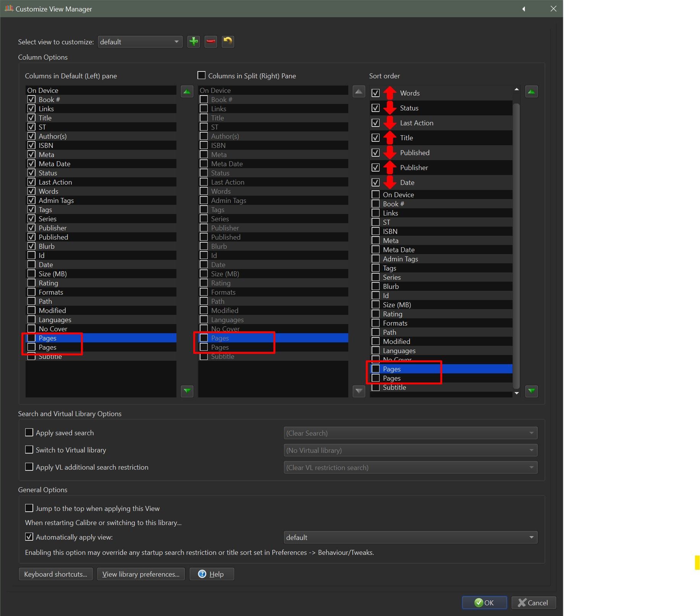Disable Automatically apply view option
This screenshot has height=616, width=700.
pos(29,537)
